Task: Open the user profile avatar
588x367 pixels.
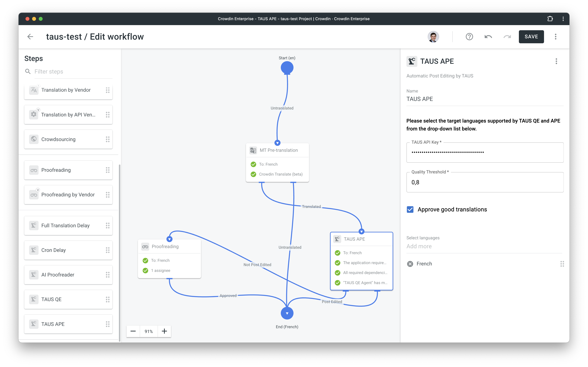Action: point(433,37)
